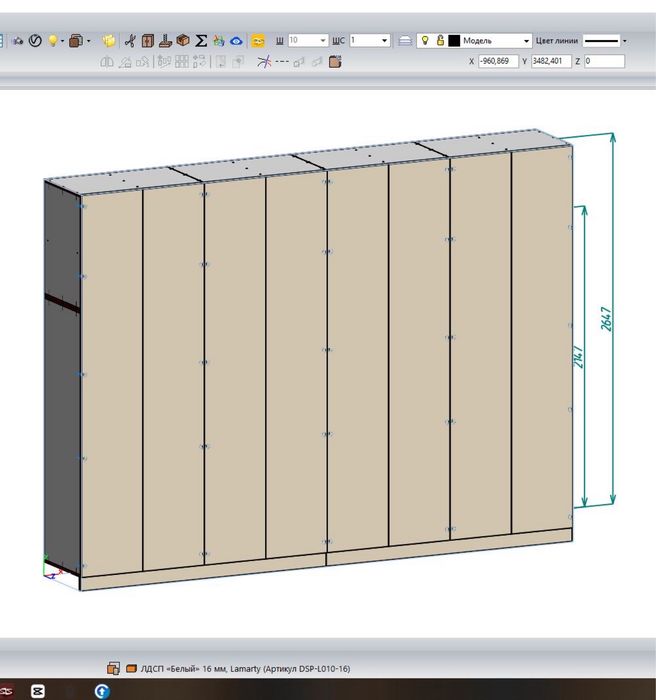This screenshot has height=700, width=656.
Task: Click the yellow lightbulb lighting toggle
Action: point(53,41)
